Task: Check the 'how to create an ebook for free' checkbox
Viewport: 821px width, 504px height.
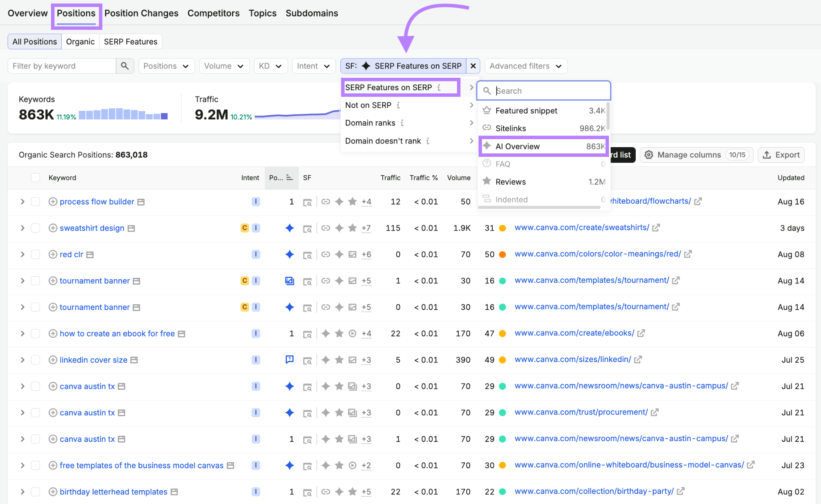Action: pos(35,334)
